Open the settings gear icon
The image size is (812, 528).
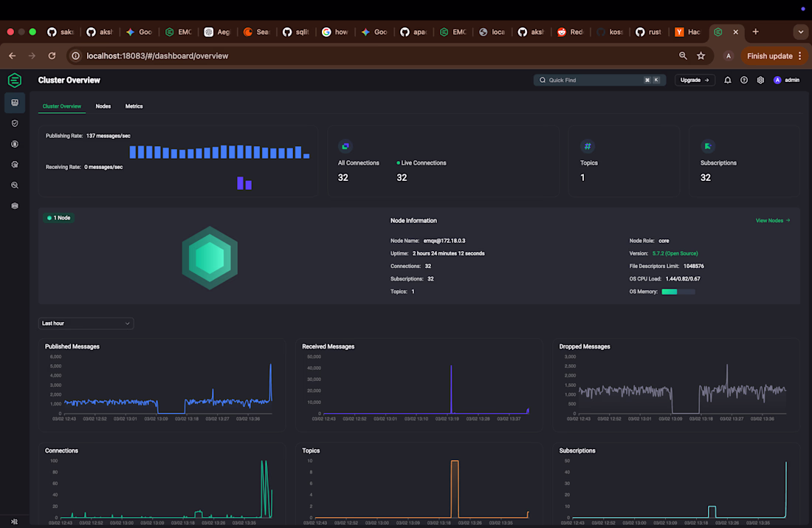[760, 80]
